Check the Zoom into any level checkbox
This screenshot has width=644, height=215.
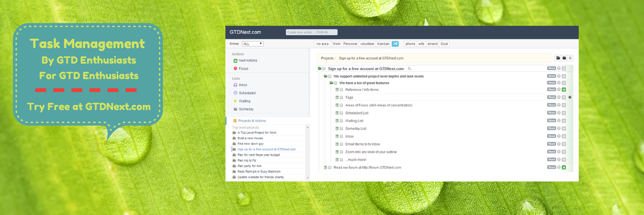(342, 152)
